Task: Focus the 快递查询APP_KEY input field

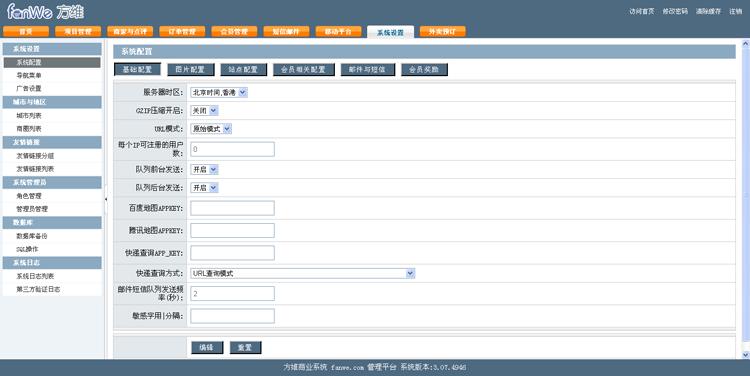Action: [232, 253]
